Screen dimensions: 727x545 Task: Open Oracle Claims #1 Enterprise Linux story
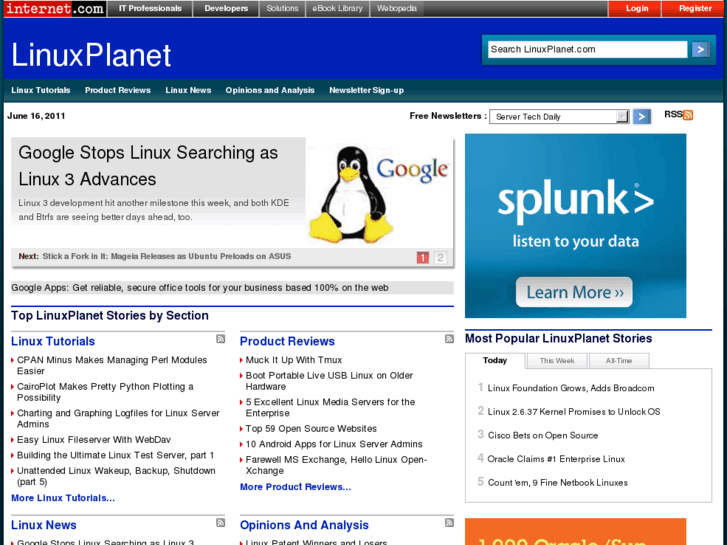click(556, 459)
